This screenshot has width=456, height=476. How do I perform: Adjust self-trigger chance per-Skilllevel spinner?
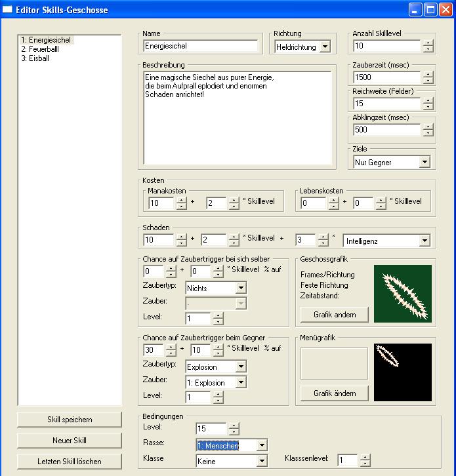[218, 271]
